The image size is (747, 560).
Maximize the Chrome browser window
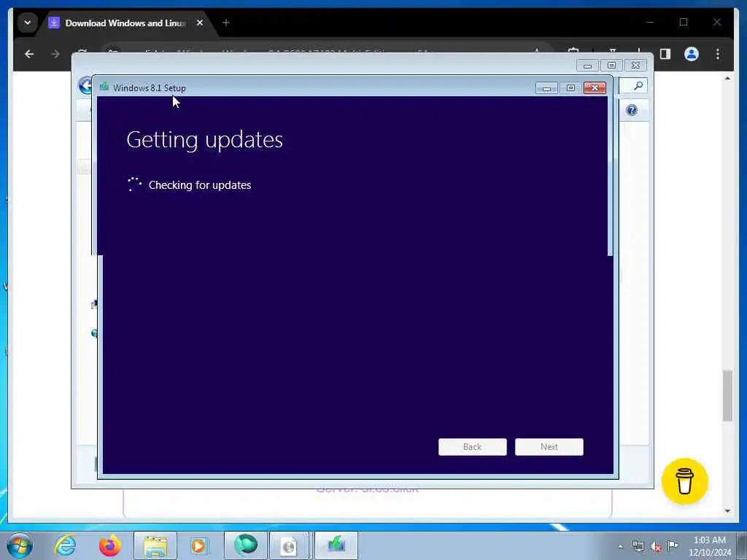[x=683, y=22]
